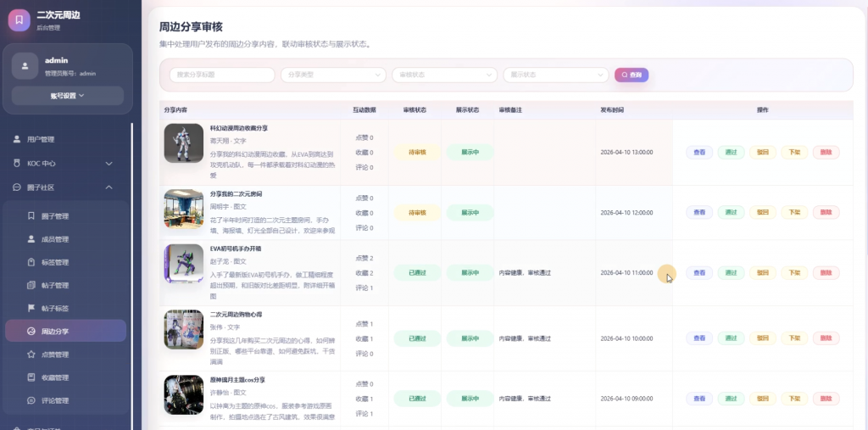Click the 二次元周边购物心得 thumbnail image
The image size is (868, 430).
point(184,329)
